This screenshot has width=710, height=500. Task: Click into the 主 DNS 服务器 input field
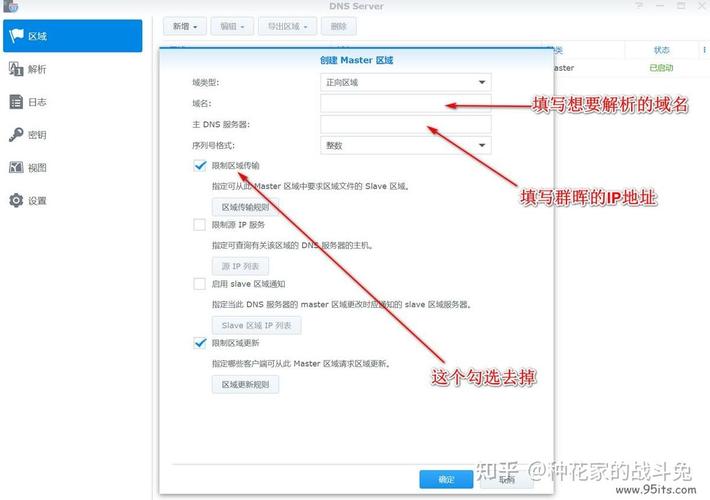point(406,124)
